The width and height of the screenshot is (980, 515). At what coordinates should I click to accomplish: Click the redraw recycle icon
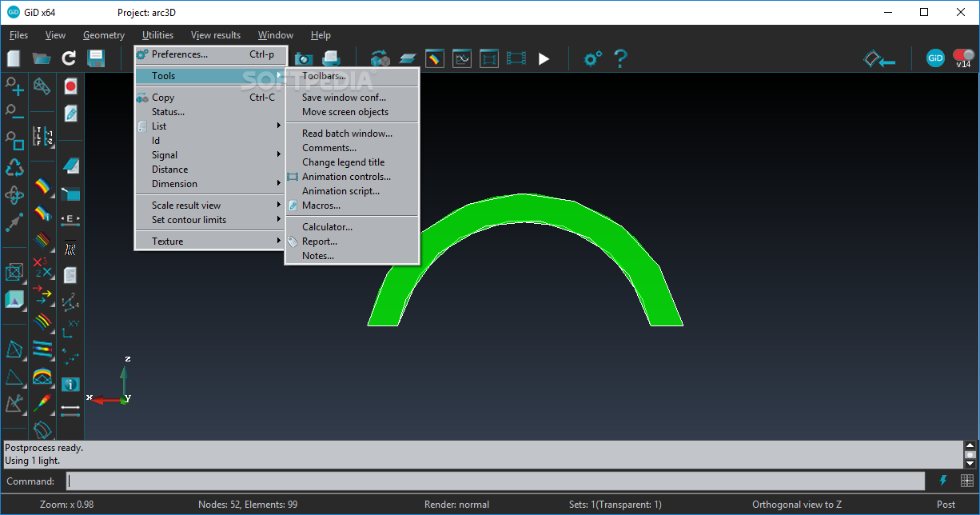click(14, 167)
